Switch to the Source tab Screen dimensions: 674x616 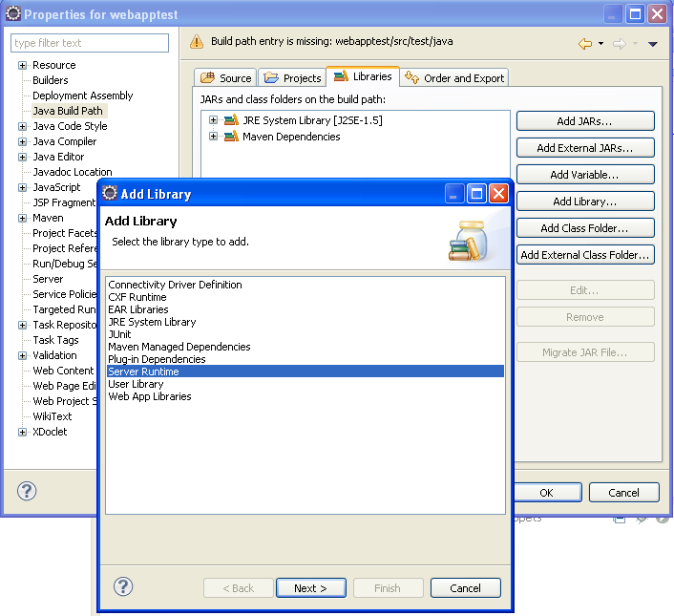(225, 77)
